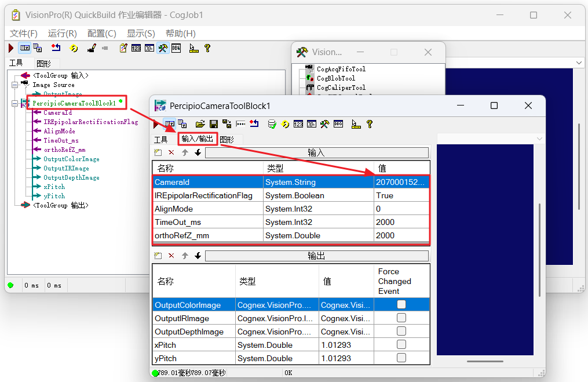The width and height of the screenshot is (588, 382).
Task: Toggle the hammer toolbox icon in QuickBuild toolbar
Action: point(163,48)
